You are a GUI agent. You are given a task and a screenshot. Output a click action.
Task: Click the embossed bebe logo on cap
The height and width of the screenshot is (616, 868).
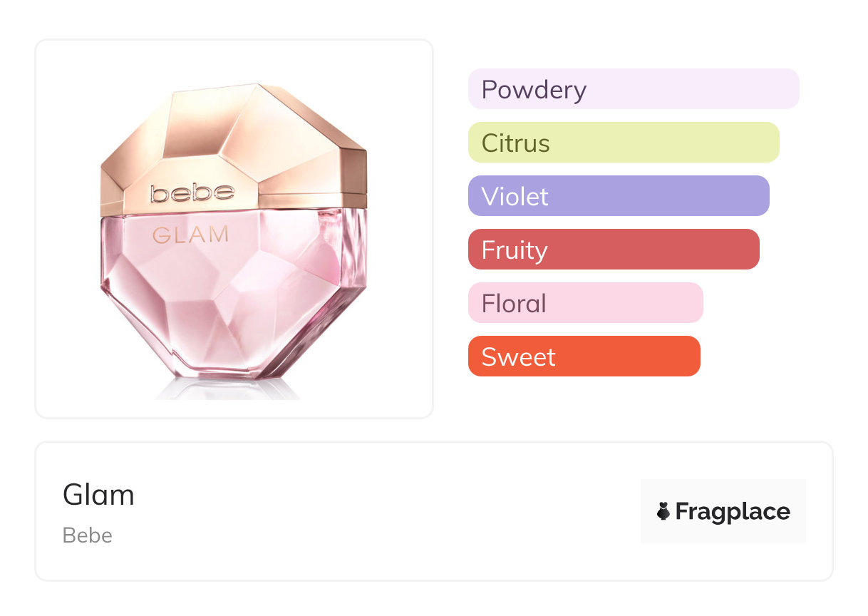click(192, 192)
